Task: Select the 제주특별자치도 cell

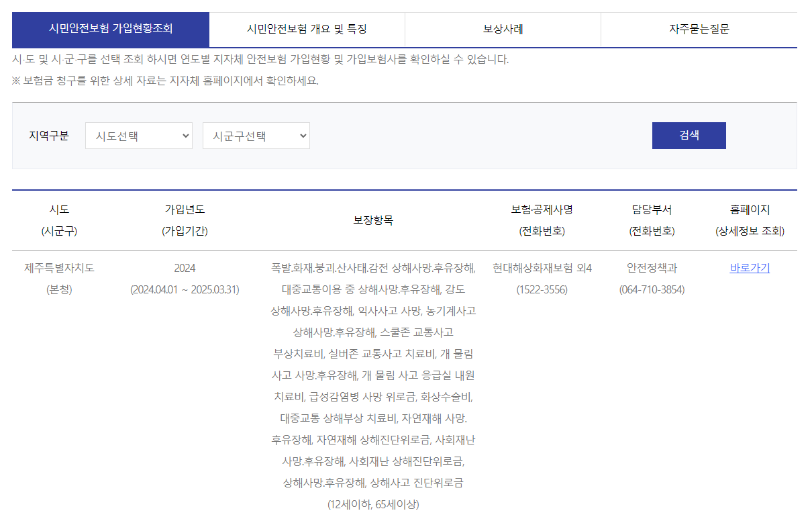Action: [59, 268]
